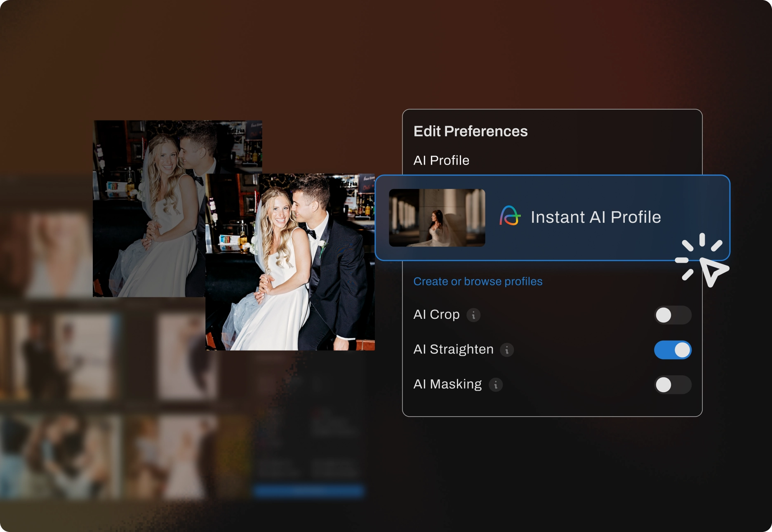
Task: Toggle AI Crop on
Action: [673, 315]
